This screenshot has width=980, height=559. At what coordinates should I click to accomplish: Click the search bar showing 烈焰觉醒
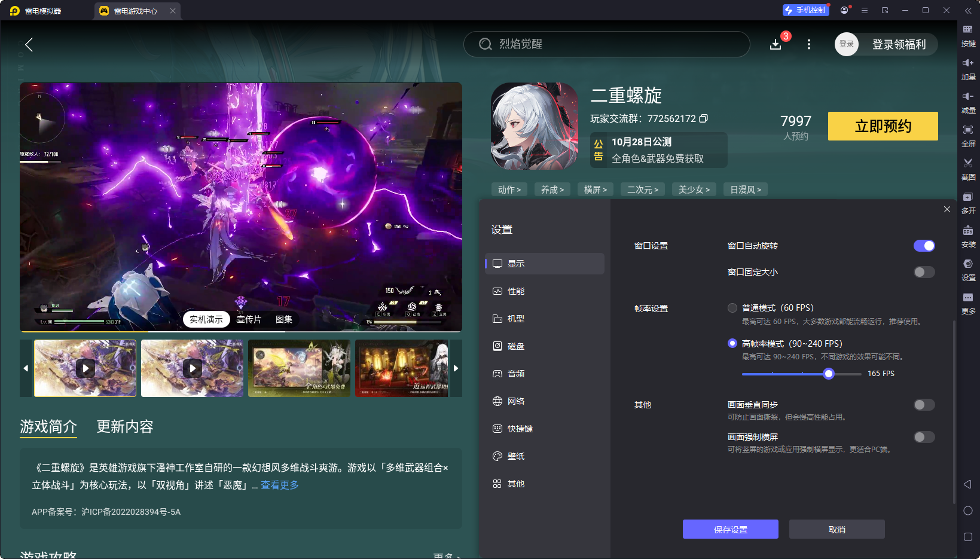(x=606, y=44)
